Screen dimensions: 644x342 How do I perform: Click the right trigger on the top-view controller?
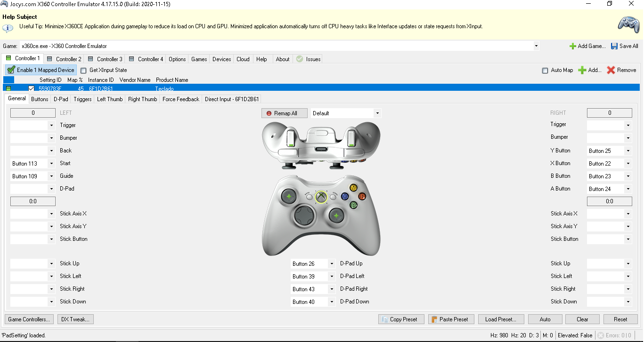351,138
